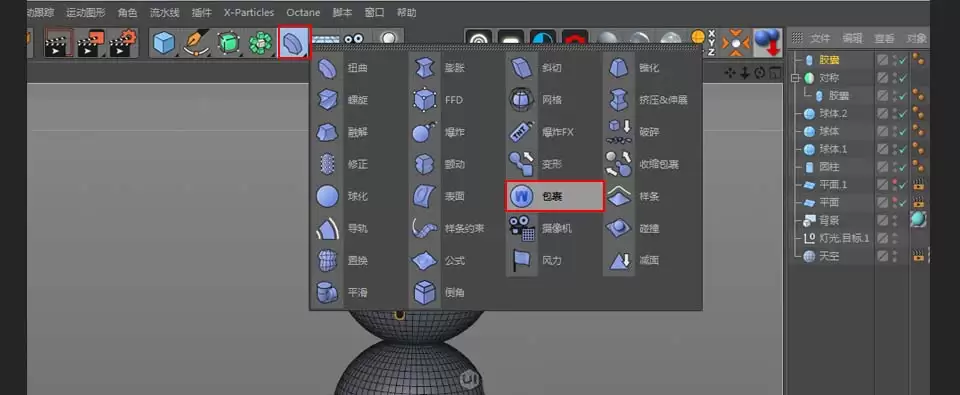Choose the 螺旋 (Twist) deformer
The width and height of the screenshot is (960, 395).
pyautogui.click(x=344, y=100)
